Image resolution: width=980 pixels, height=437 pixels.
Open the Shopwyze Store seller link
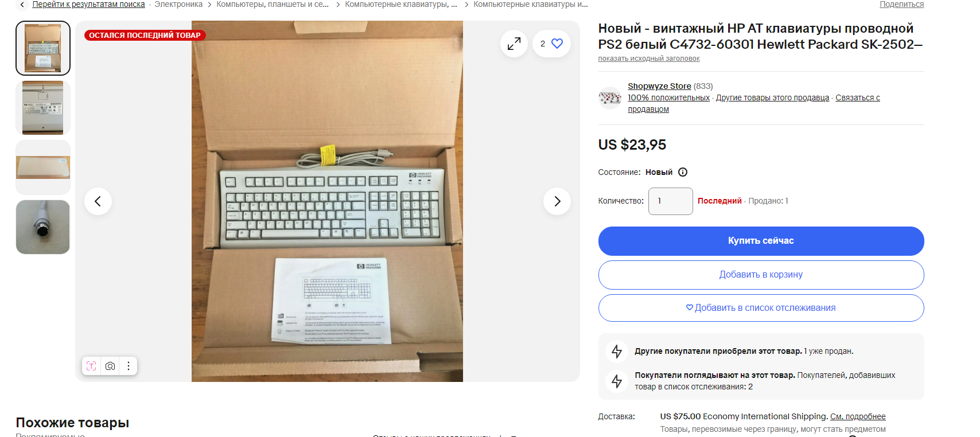(659, 86)
